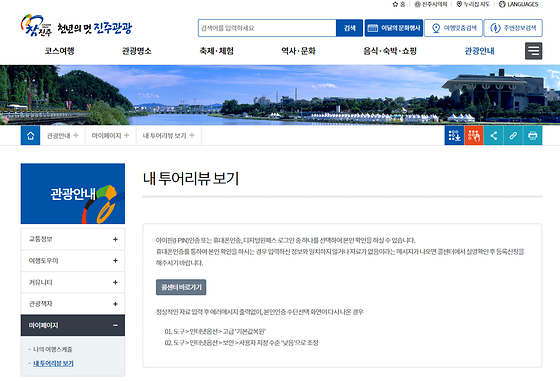Expand the 내 투어리뷰 보기 breadcrumb dropdown
Viewport: 560px width, 381px height.
tap(169, 135)
